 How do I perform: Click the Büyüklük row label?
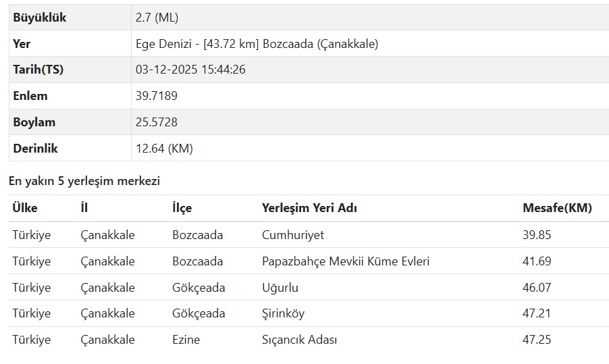(40, 18)
